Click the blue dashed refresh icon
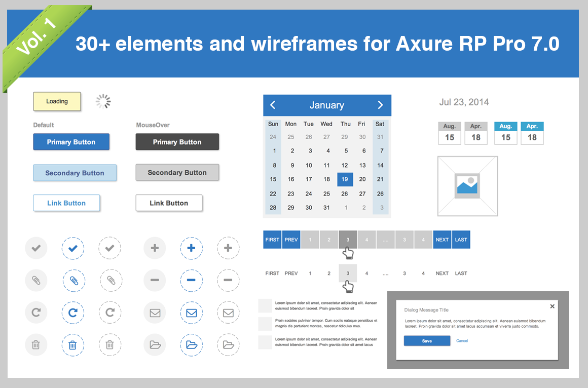This screenshot has height=388, width=588. click(x=73, y=313)
